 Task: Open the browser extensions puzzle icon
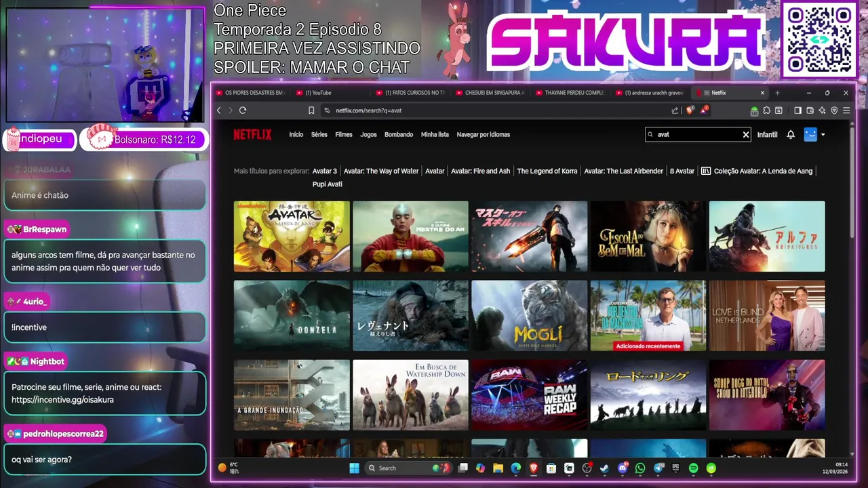(x=766, y=110)
